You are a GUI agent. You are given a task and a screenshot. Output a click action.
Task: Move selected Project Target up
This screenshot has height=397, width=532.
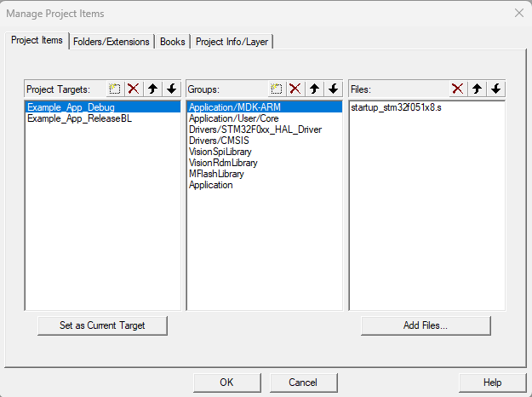pos(152,89)
